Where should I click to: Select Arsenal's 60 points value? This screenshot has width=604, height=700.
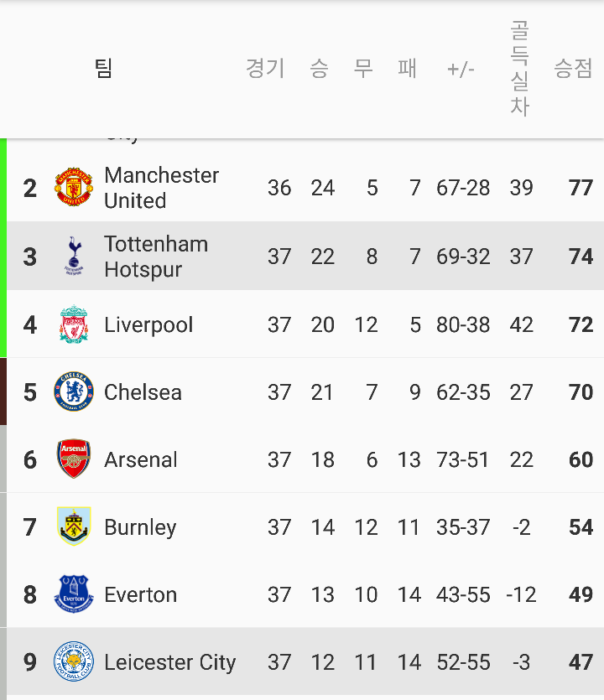coord(581,459)
